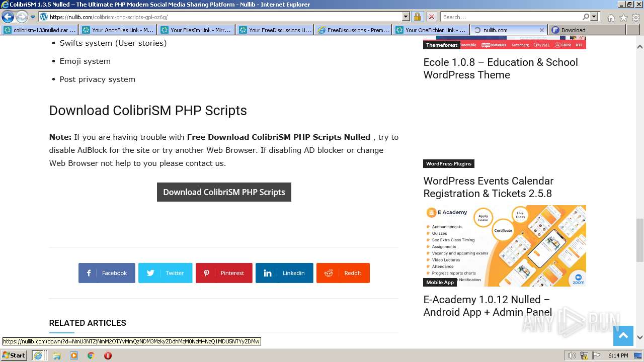This screenshot has width=644, height=362.
Task: Click the Swifts system (User stories) item
Action: pos(113,43)
